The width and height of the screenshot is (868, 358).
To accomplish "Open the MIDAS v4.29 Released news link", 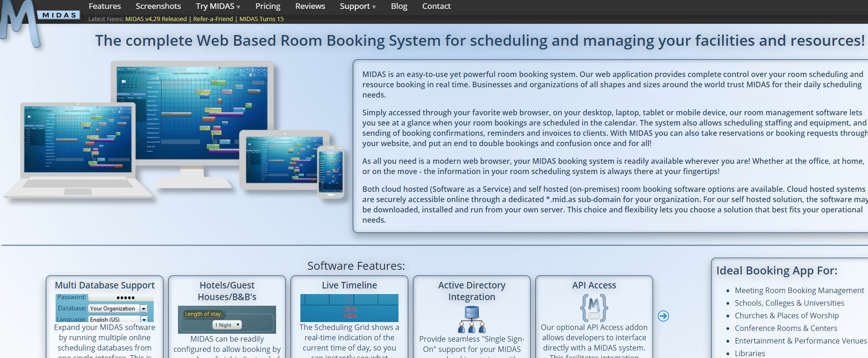I will [x=156, y=19].
